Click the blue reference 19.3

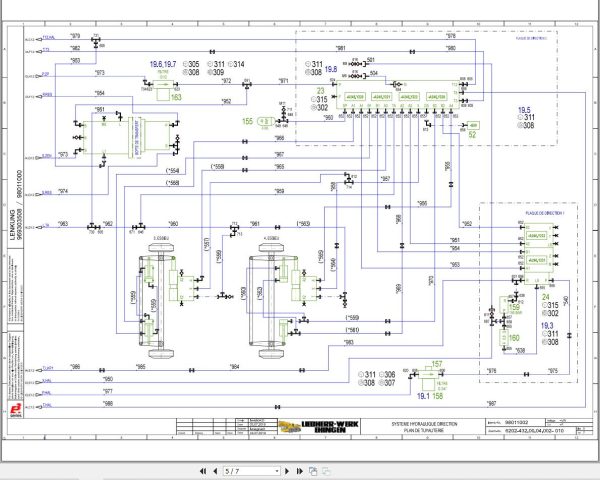547,326
